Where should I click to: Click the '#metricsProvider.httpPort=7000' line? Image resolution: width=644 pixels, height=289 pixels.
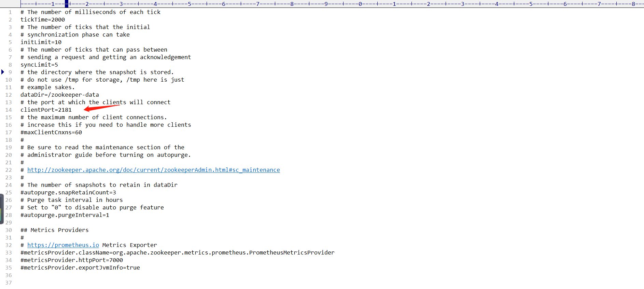tap(72, 260)
